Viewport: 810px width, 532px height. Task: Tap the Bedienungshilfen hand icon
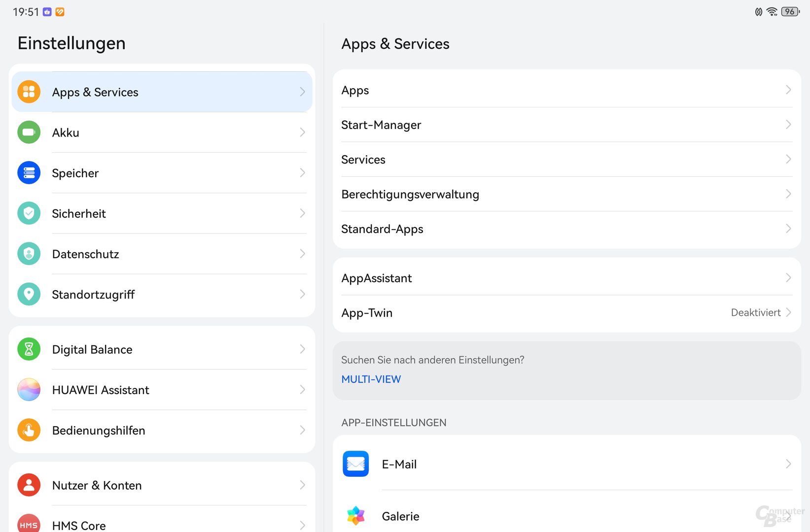pos(29,430)
